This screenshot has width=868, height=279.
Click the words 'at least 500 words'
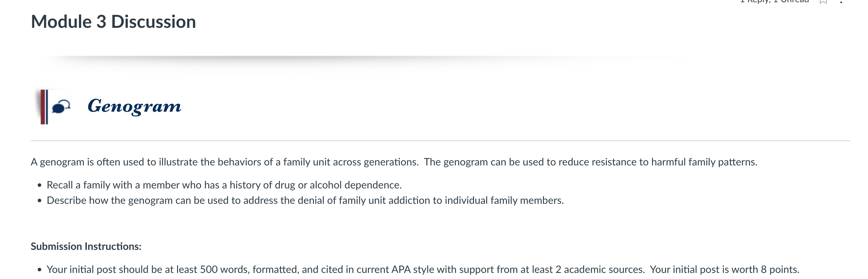click(x=207, y=269)
